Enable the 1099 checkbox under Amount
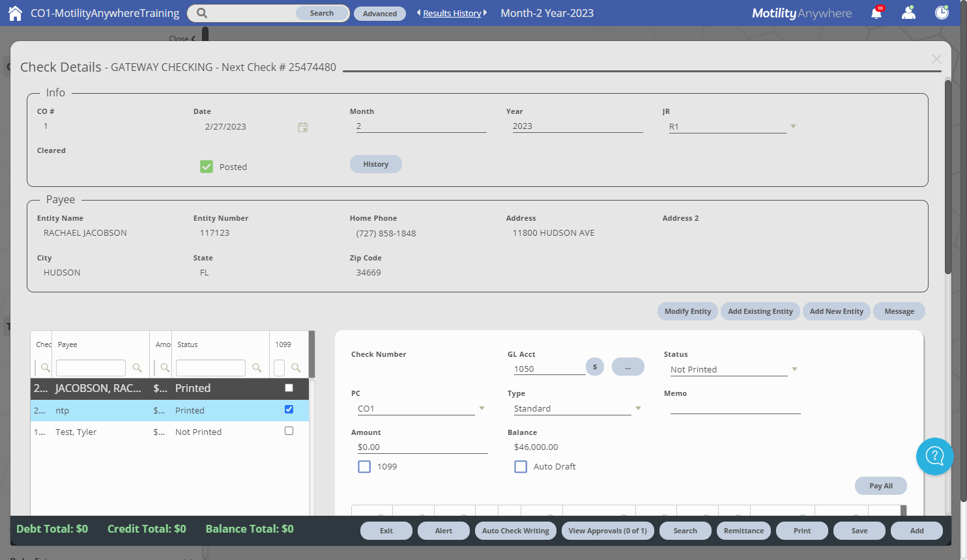This screenshot has width=967, height=560. coord(364,466)
